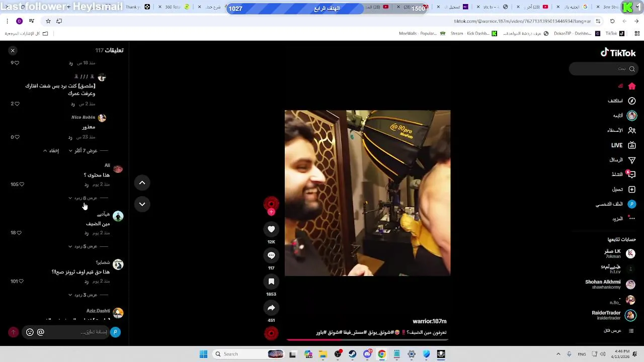Insert an @ mention in comment box

click(41, 332)
